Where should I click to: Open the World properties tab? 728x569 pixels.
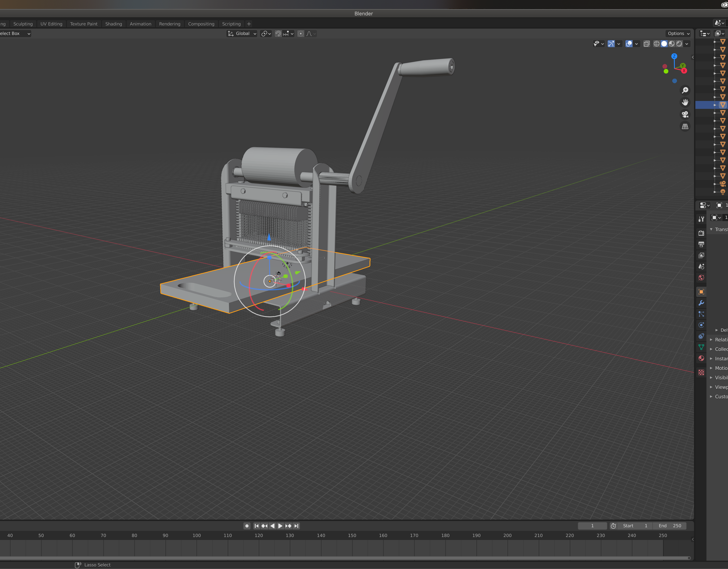(x=701, y=278)
